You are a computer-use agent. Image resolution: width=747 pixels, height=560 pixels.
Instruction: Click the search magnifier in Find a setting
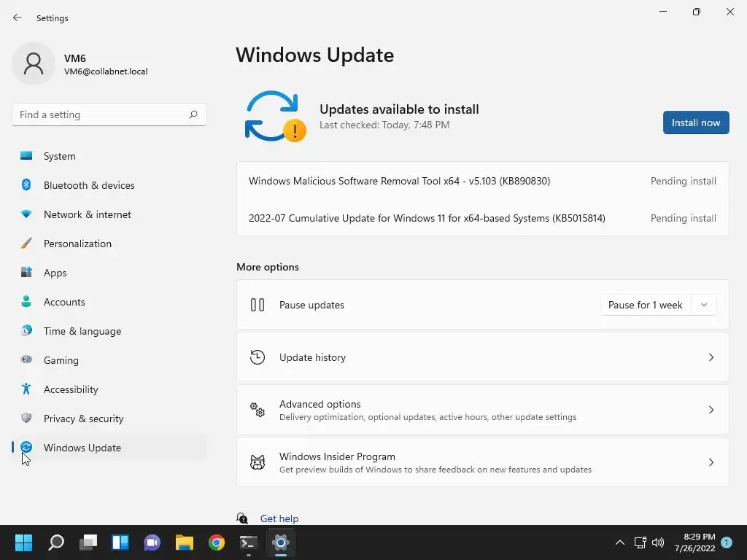[193, 114]
